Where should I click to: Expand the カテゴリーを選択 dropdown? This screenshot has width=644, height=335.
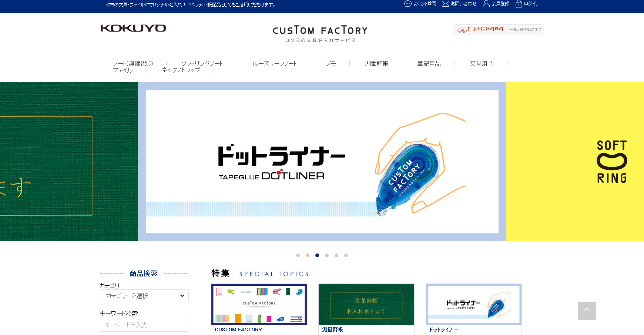point(144,296)
